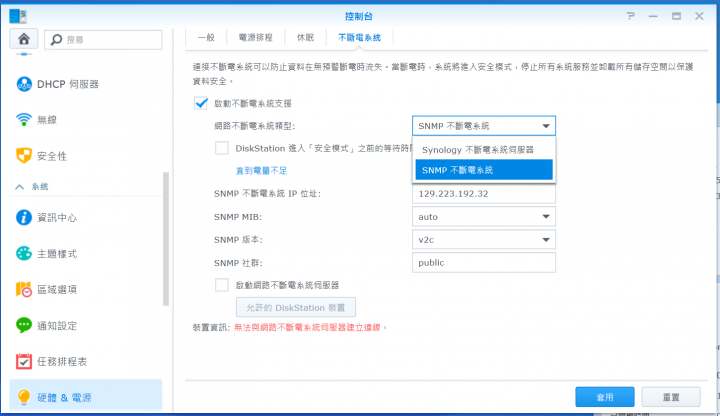Click the 資訊中心 sidebar label
Image resolution: width=720 pixels, height=416 pixels.
(x=57, y=217)
